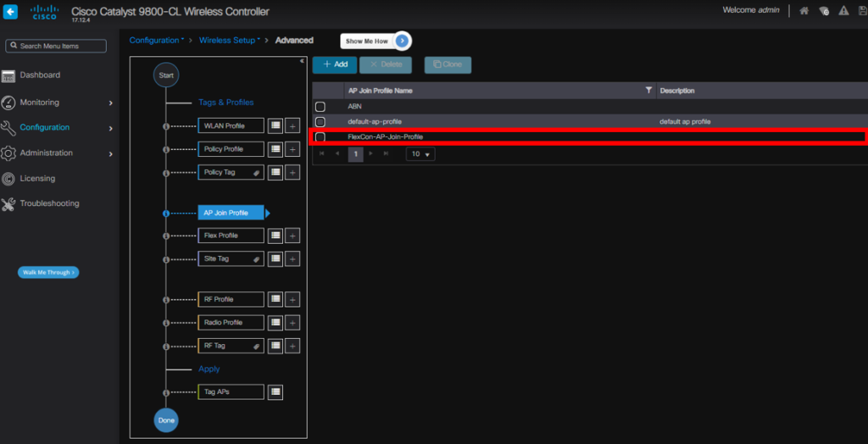Select the Policy Tag step box
The image size is (868, 444).
click(x=231, y=172)
